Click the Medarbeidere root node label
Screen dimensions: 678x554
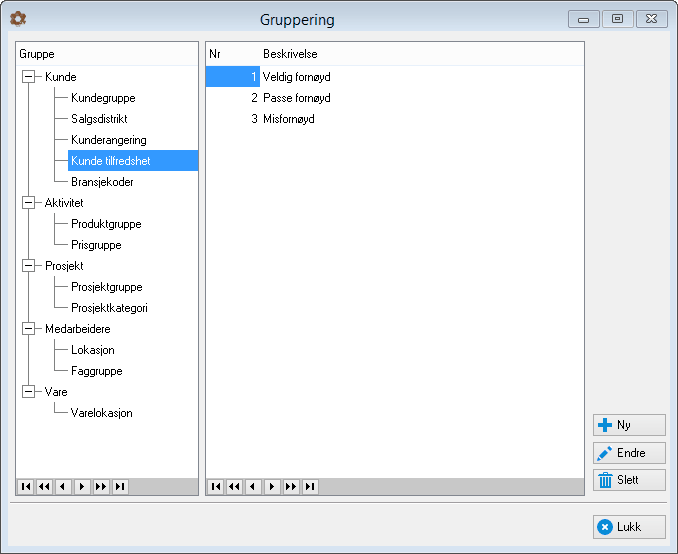pyautogui.click(x=77, y=329)
